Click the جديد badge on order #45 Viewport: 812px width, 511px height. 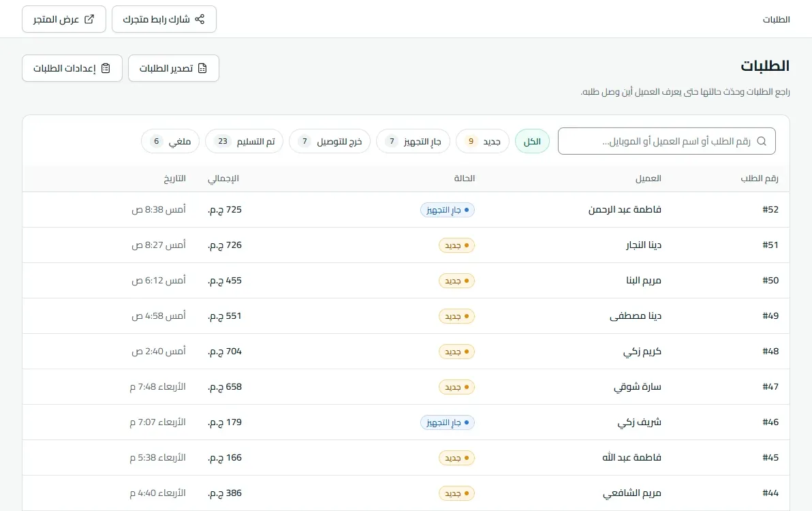[x=456, y=458]
